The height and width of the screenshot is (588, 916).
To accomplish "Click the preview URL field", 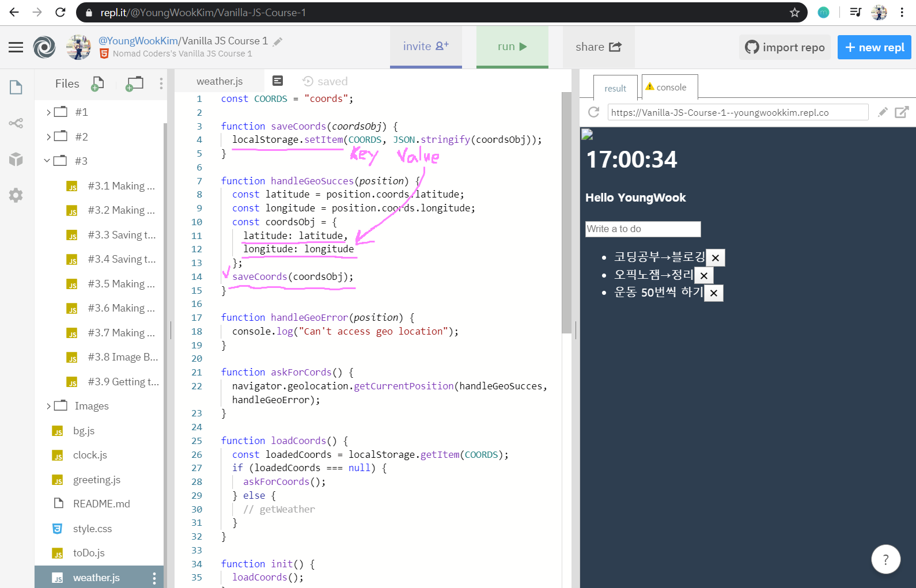I will (x=738, y=112).
